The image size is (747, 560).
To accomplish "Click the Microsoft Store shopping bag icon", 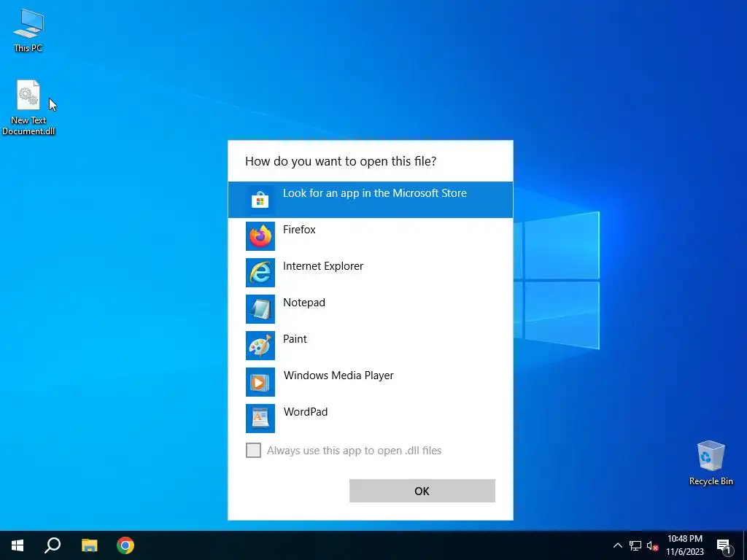I will pyautogui.click(x=260, y=200).
